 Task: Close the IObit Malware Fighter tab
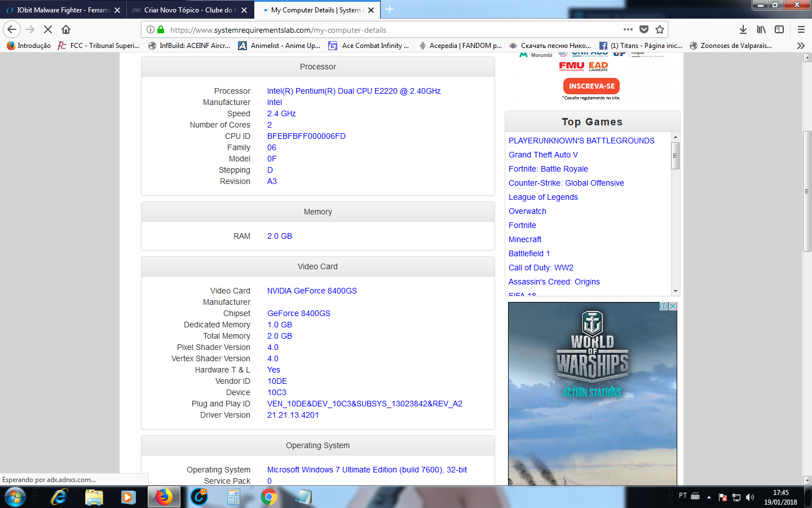117,10
